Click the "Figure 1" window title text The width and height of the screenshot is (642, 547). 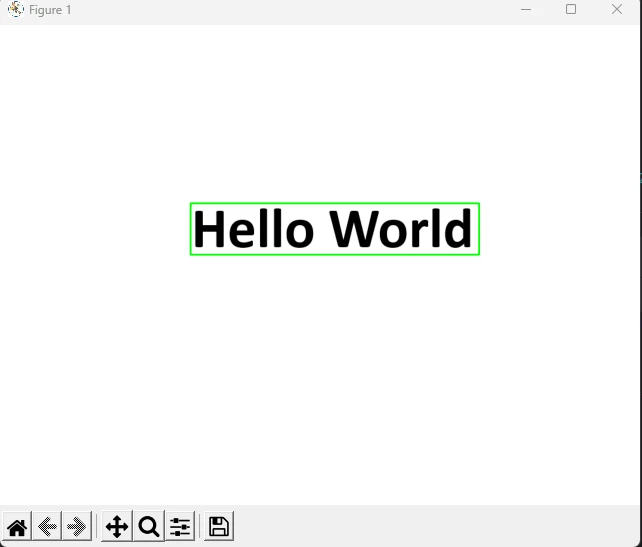click(50, 10)
